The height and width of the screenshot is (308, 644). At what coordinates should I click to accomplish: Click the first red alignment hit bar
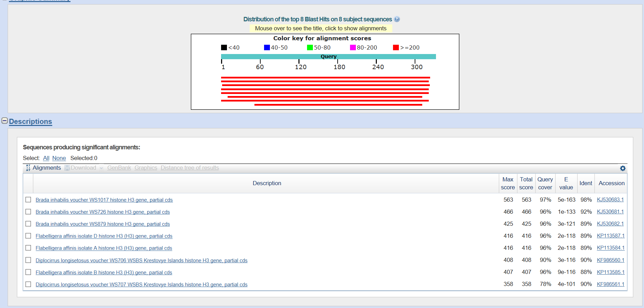pyautogui.click(x=325, y=78)
